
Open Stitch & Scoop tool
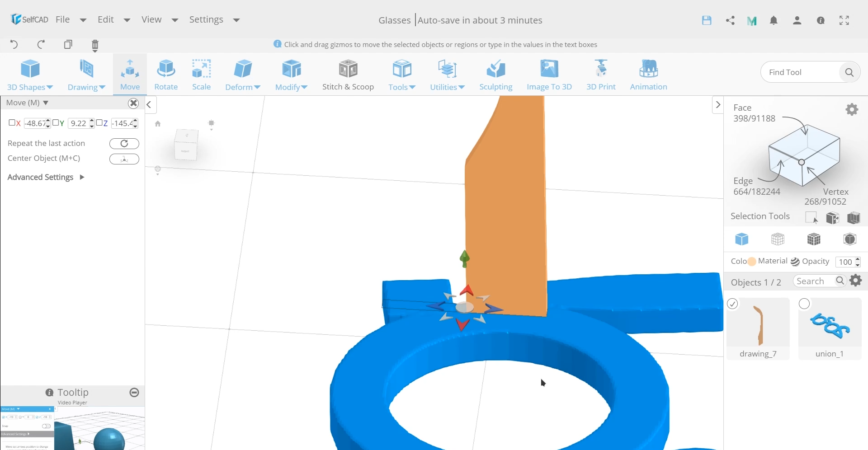(348, 75)
